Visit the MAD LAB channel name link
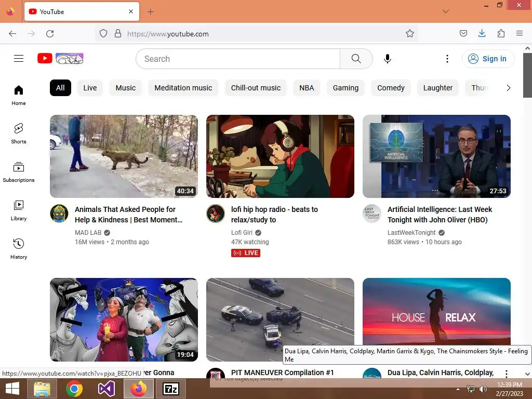Image resolution: width=532 pixels, height=399 pixels. [88, 232]
